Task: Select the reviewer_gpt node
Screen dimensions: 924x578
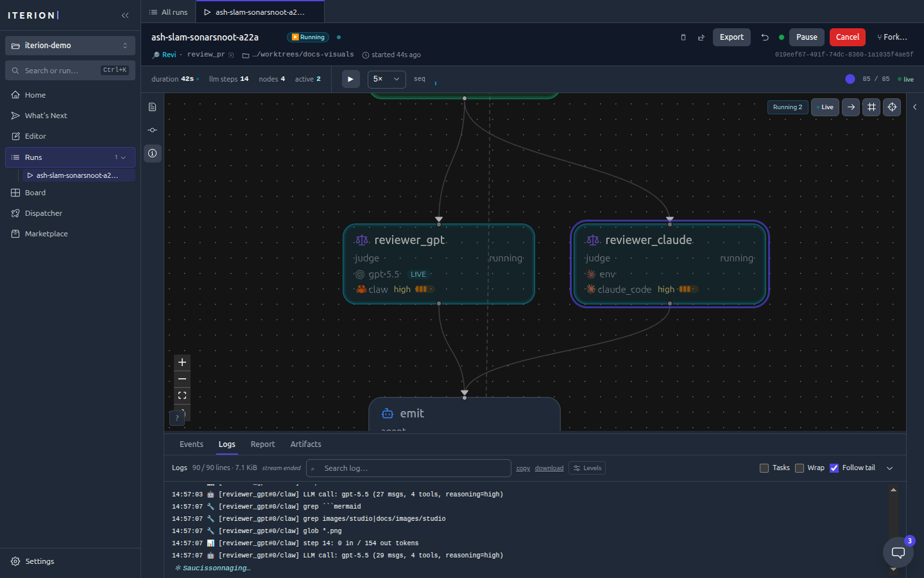Action: pyautogui.click(x=439, y=264)
